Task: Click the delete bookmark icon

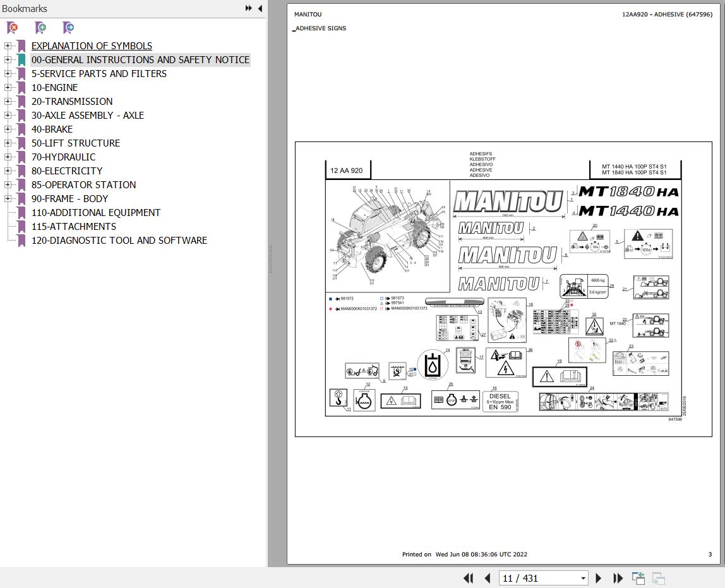Action: pos(13,28)
